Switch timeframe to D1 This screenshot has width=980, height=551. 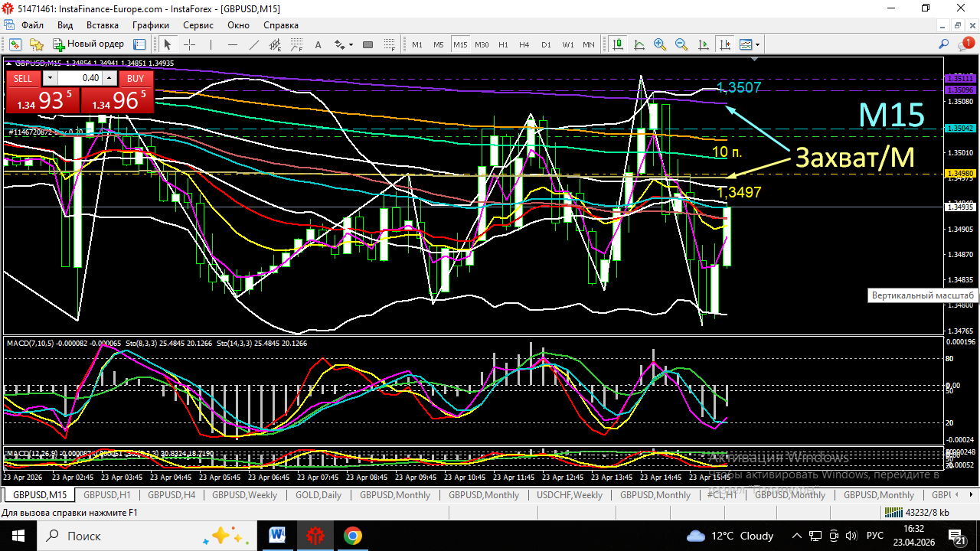tap(546, 44)
